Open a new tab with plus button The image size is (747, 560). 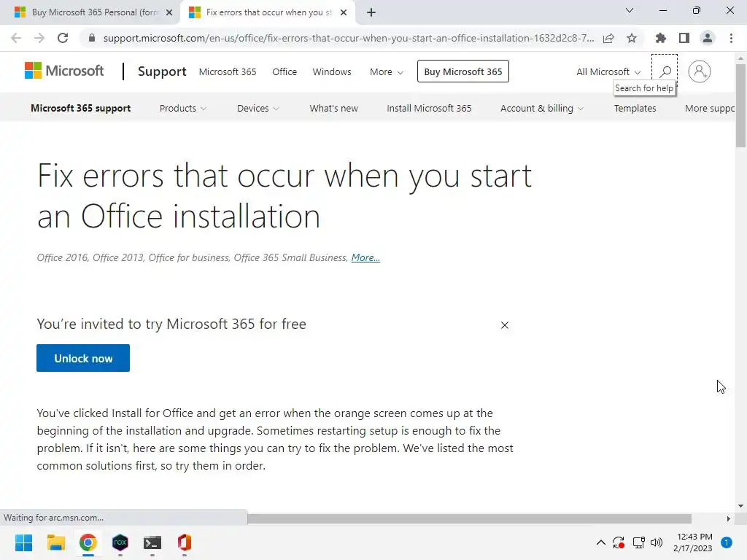[371, 12]
